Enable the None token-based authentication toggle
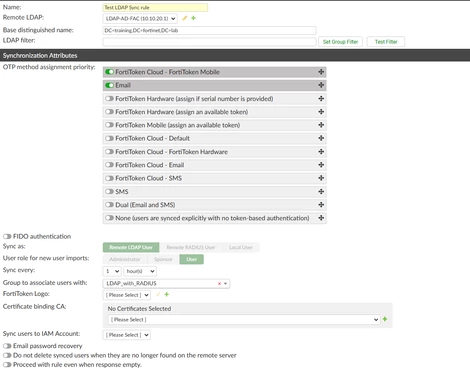 pyautogui.click(x=109, y=218)
